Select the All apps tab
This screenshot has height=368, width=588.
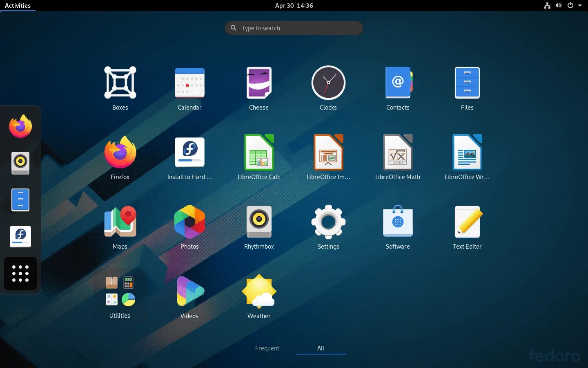tap(321, 348)
